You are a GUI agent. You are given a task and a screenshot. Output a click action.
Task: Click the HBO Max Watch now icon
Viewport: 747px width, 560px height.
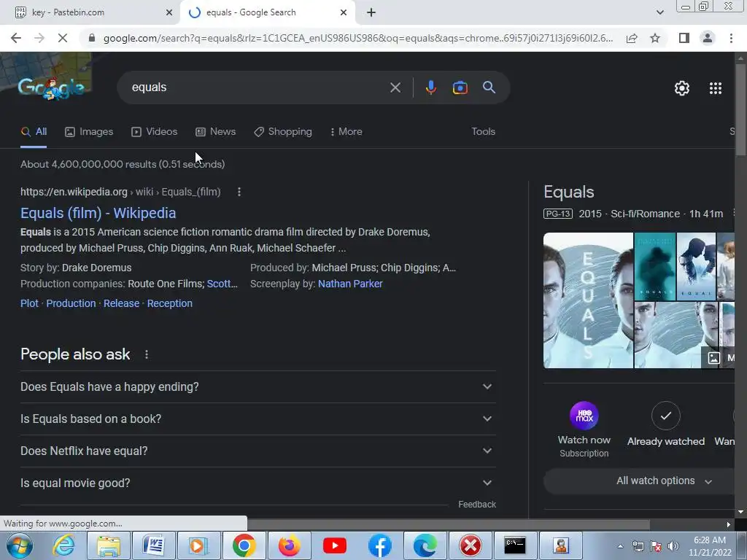pos(584,416)
